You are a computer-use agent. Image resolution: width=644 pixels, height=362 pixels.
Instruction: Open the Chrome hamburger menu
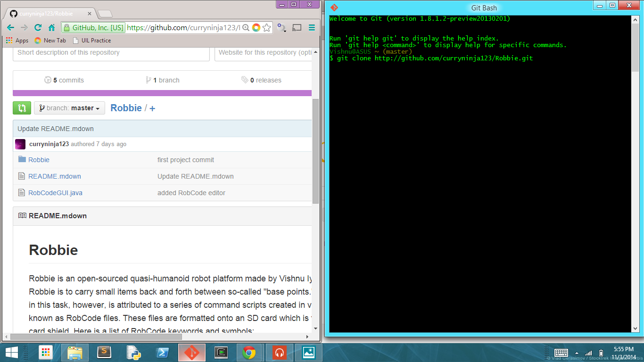click(x=312, y=28)
